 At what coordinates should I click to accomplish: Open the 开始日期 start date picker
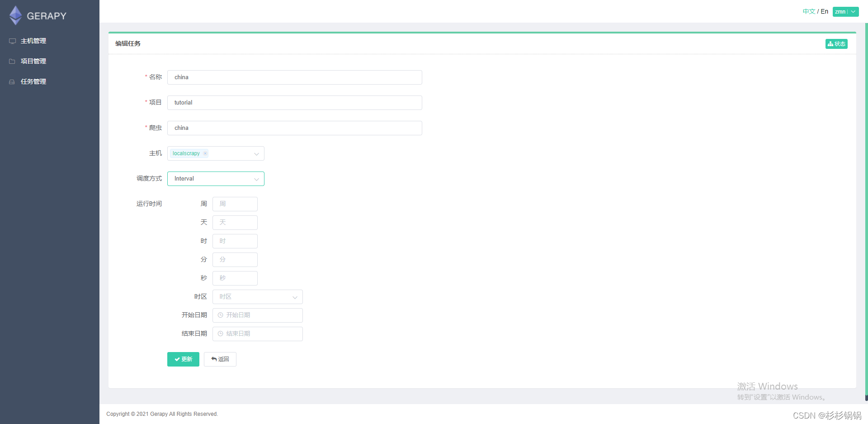click(258, 315)
